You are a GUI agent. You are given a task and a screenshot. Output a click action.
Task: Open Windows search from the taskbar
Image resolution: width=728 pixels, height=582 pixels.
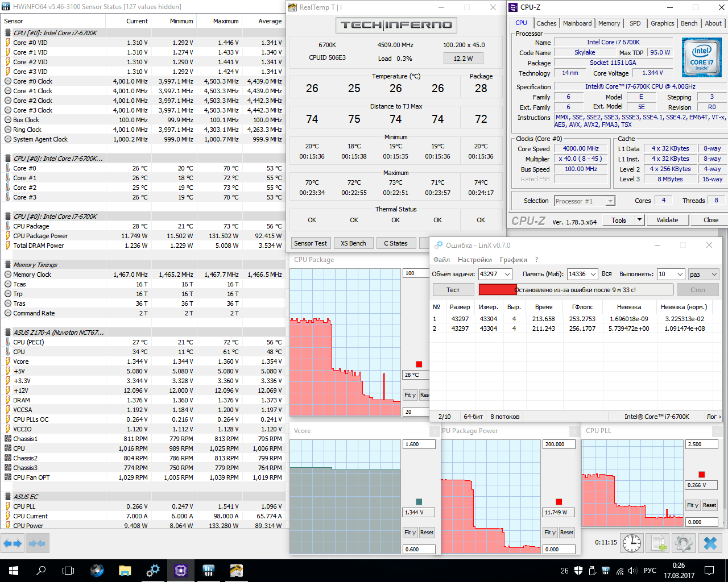point(41,571)
